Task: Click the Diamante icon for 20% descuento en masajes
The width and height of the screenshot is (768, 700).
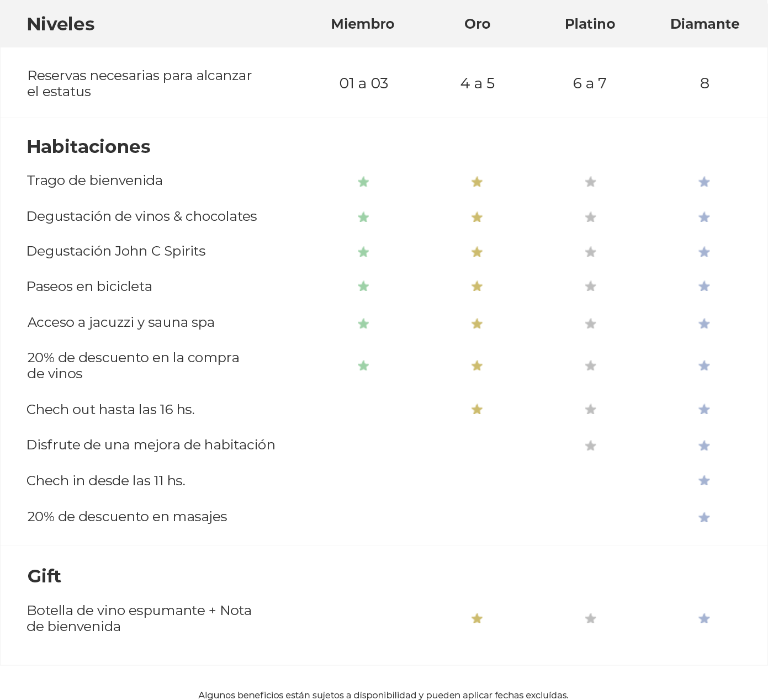Action: pos(704,517)
